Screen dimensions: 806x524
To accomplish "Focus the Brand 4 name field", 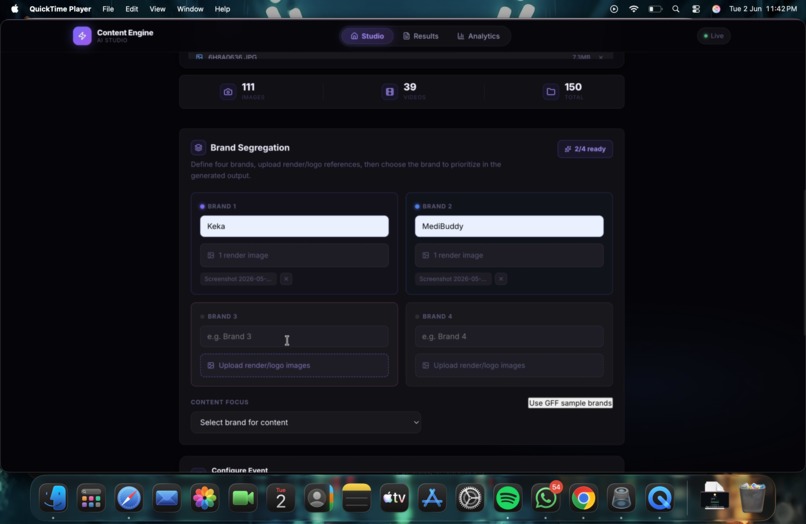I will (509, 336).
